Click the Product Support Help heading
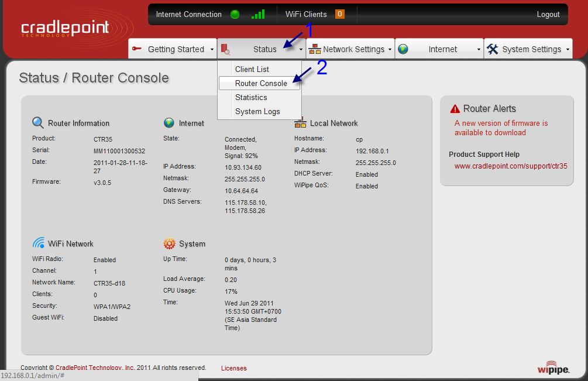The height and width of the screenshot is (381, 588). pyautogui.click(x=484, y=155)
